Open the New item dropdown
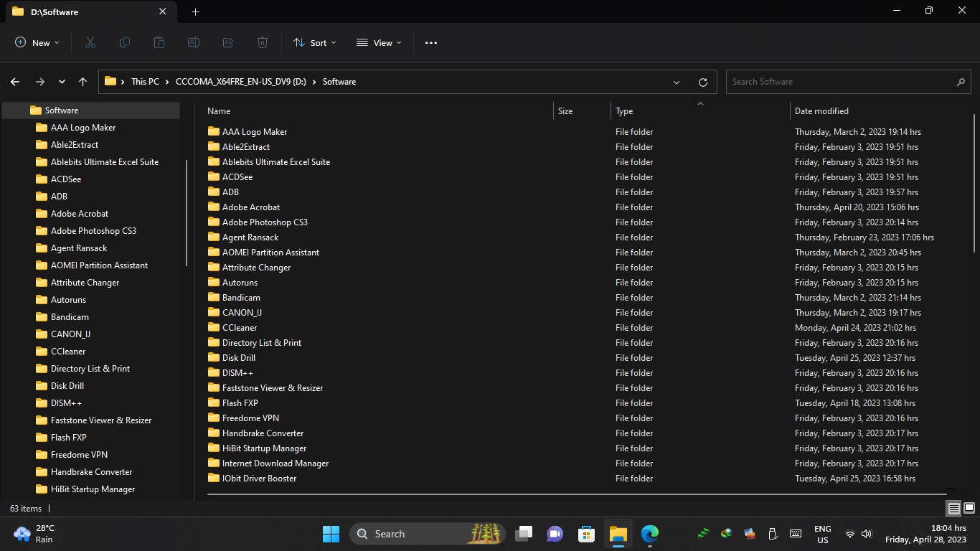 (37, 43)
